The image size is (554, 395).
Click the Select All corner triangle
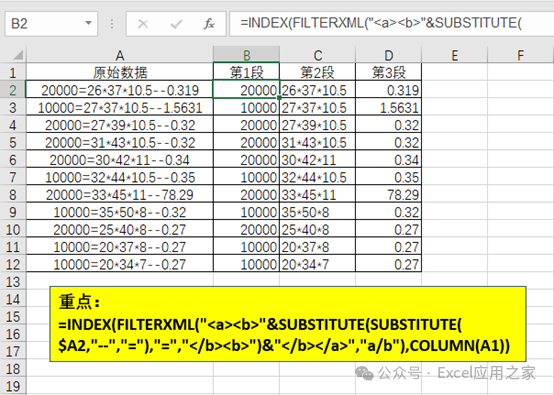click(18, 55)
